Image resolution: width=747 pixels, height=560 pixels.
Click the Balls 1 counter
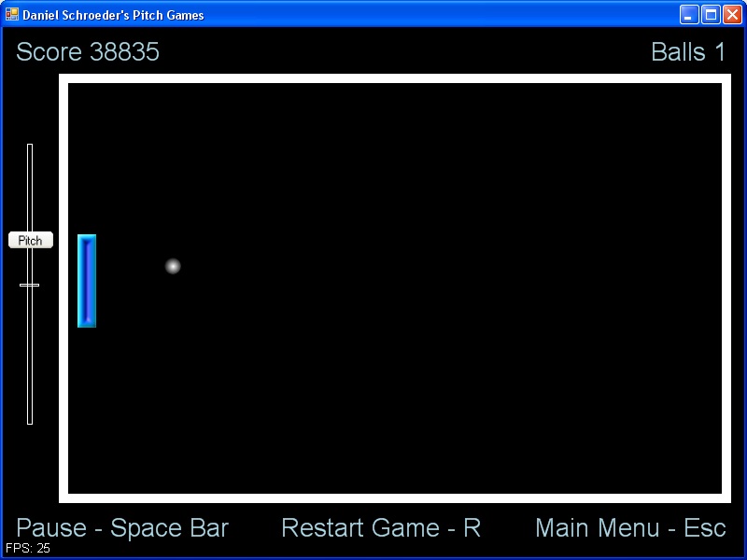tap(688, 51)
